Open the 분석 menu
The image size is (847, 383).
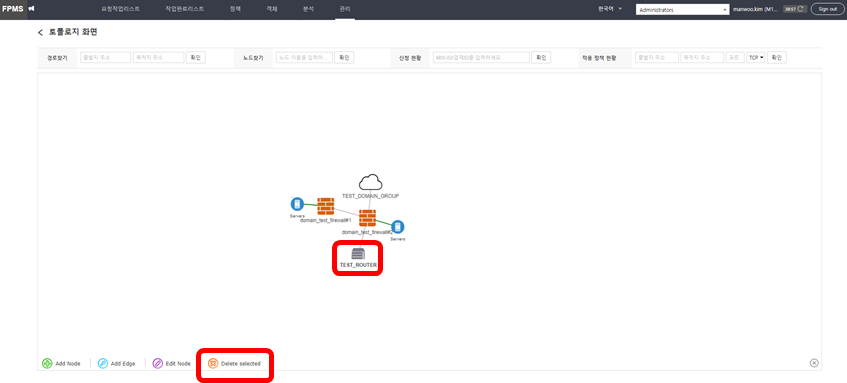(308, 9)
